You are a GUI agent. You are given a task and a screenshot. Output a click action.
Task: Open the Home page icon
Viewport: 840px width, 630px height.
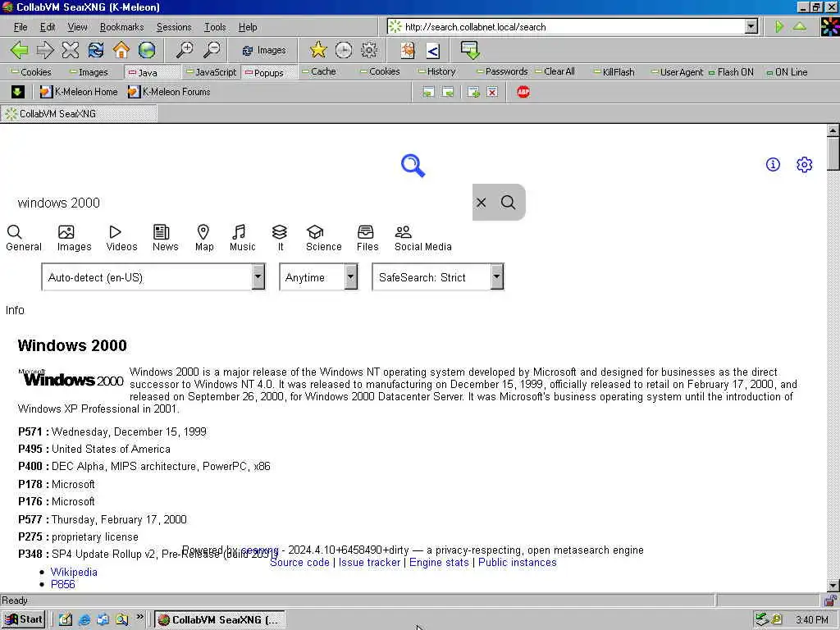pyautogui.click(x=121, y=50)
